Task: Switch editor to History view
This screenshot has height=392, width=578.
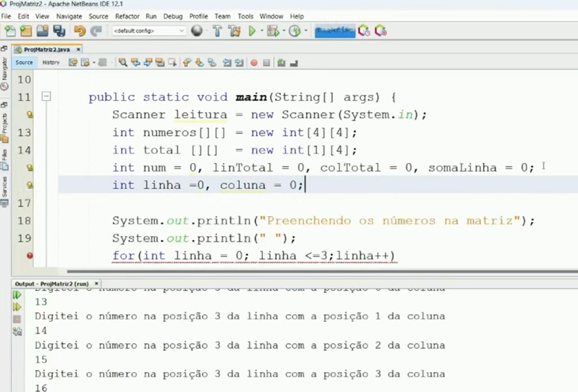Action: [51, 63]
